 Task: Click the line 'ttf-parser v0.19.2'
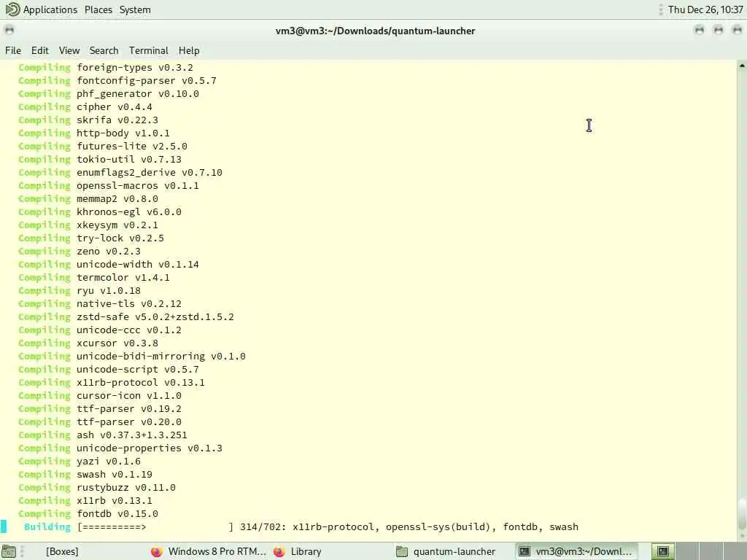point(129,409)
